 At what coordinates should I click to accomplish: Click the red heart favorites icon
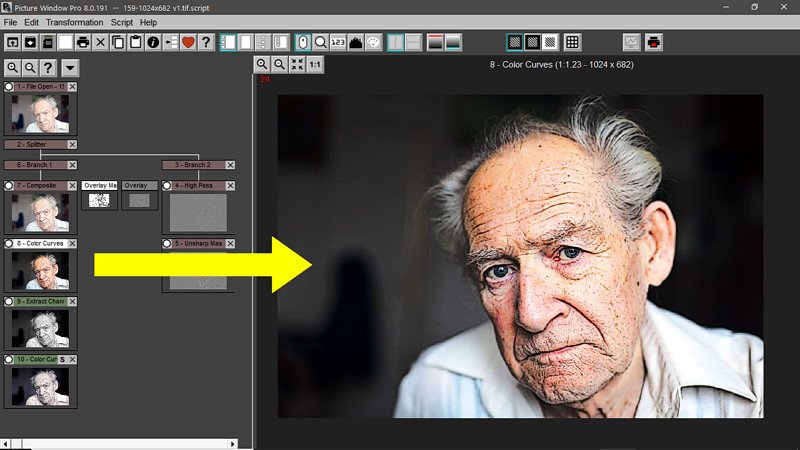pos(187,42)
